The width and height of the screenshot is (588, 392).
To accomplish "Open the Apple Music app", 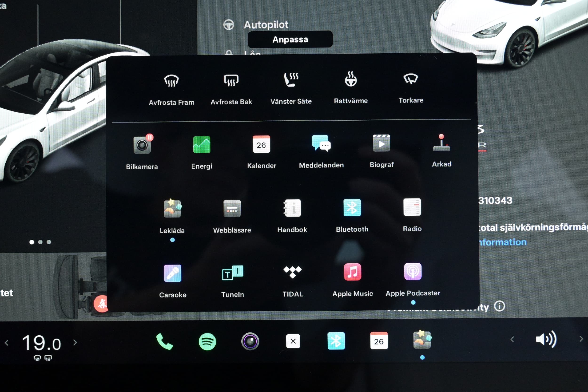I will pyautogui.click(x=353, y=280).
